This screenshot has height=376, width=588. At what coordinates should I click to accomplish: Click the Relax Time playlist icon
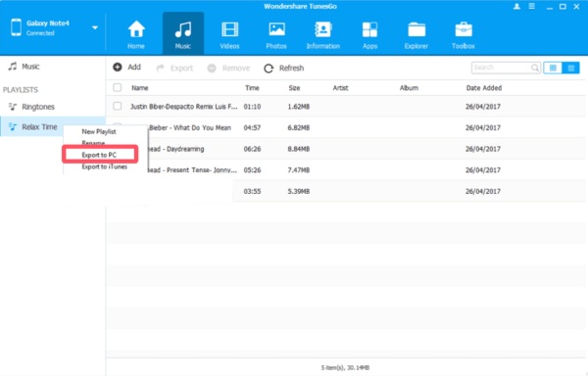pos(13,127)
